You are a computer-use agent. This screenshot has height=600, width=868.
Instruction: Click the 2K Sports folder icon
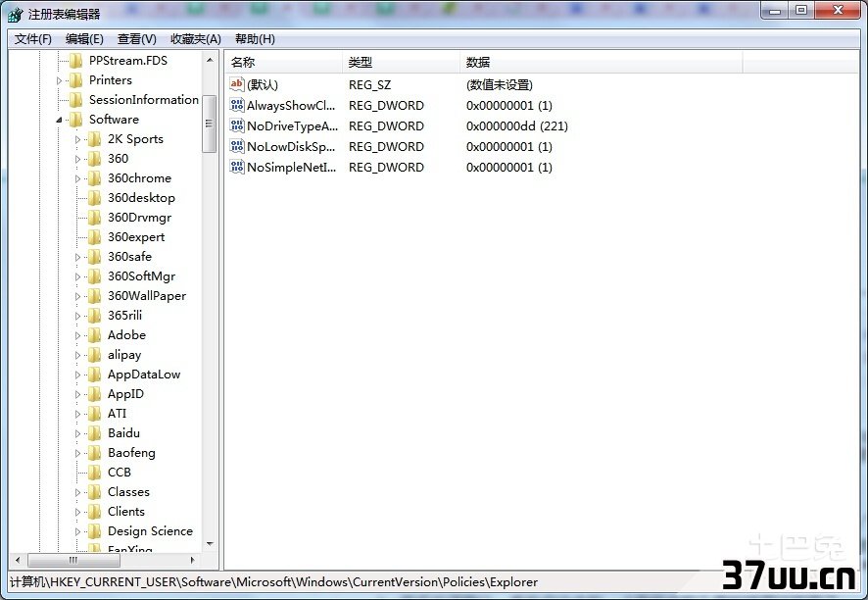95,139
